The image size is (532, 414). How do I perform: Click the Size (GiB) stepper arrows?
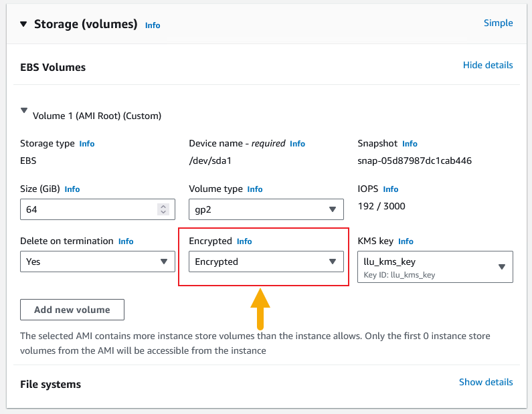[163, 209]
